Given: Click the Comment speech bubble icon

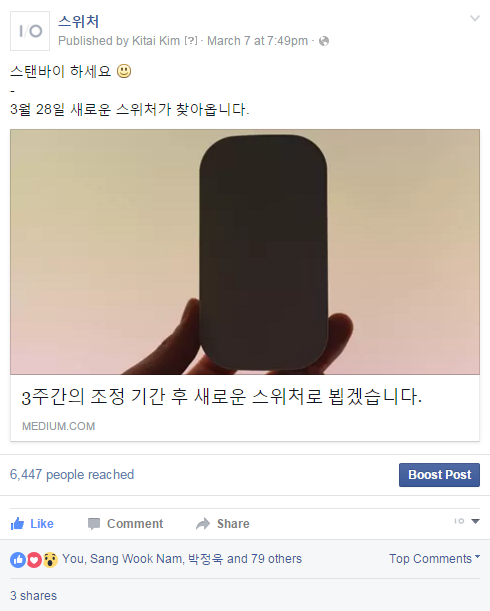Looking at the screenshot, I should [94, 524].
